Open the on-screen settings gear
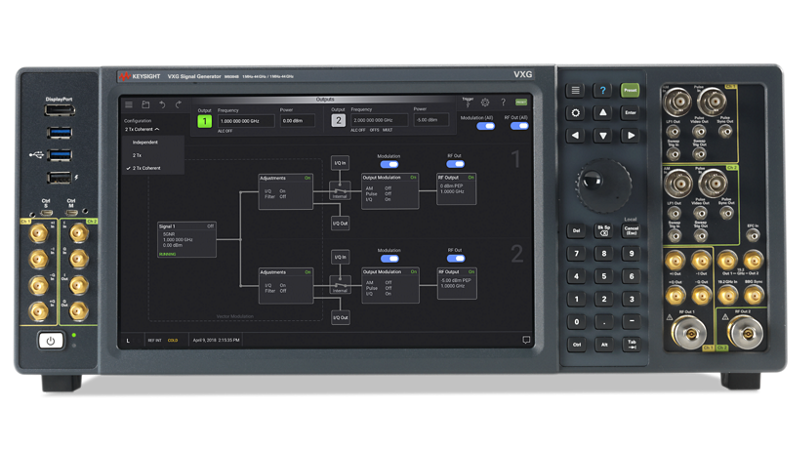 click(484, 102)
